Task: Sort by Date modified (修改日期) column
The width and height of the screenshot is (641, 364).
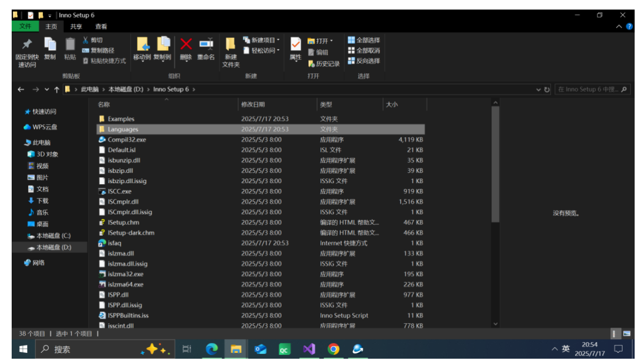Action: pyautogui.click(x=278, y=105)
